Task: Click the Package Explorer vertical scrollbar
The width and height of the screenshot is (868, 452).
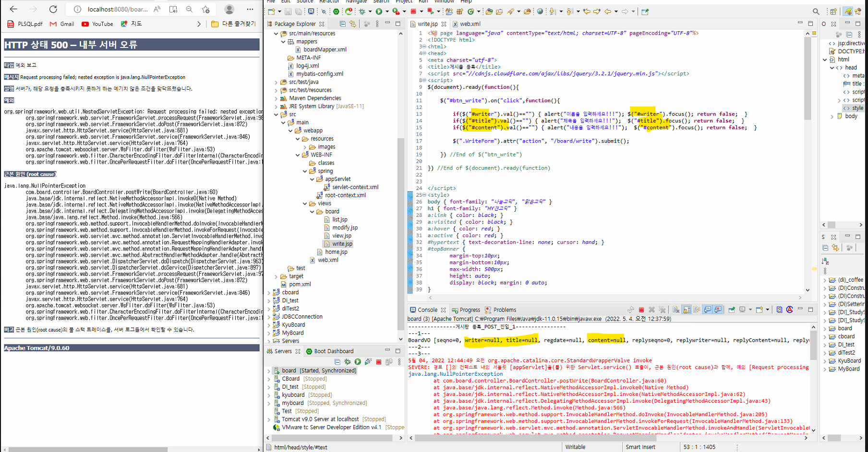Action: click(x=401, y=234)
